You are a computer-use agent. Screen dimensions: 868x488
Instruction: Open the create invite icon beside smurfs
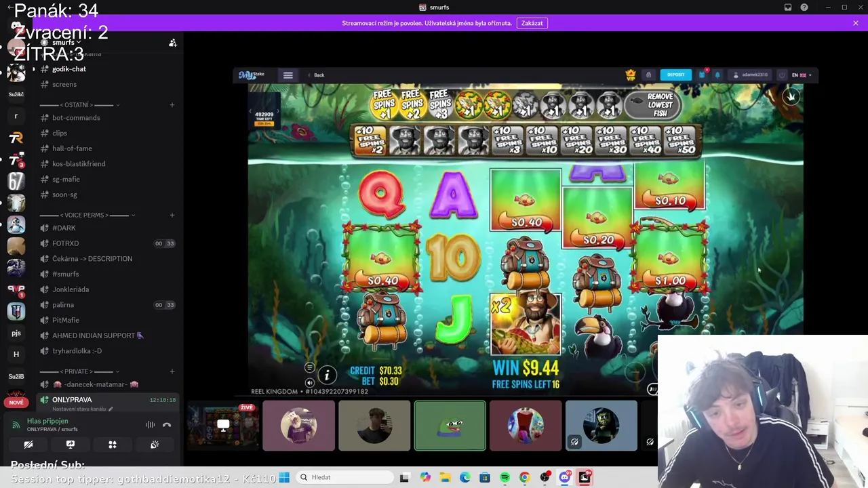point(173,43)
